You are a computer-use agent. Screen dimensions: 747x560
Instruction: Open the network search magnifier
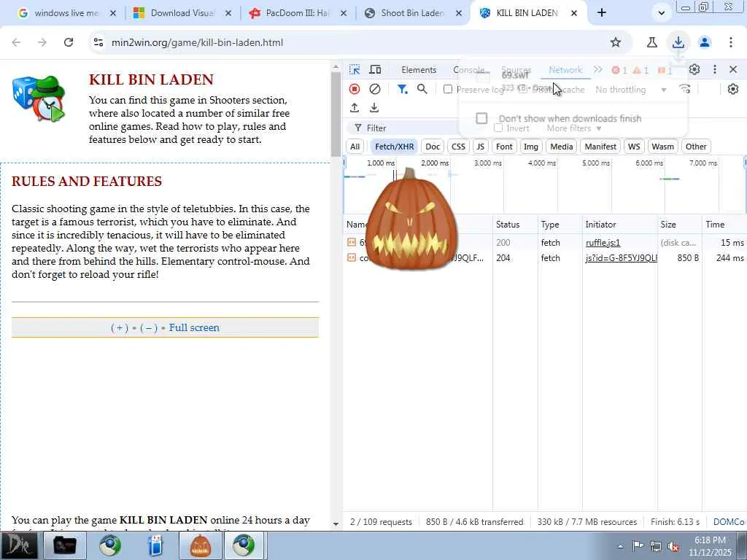422,89
